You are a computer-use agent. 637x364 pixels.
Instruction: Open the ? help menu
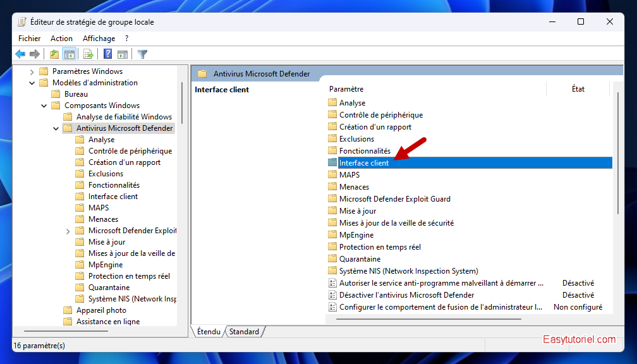coord(127,39)
